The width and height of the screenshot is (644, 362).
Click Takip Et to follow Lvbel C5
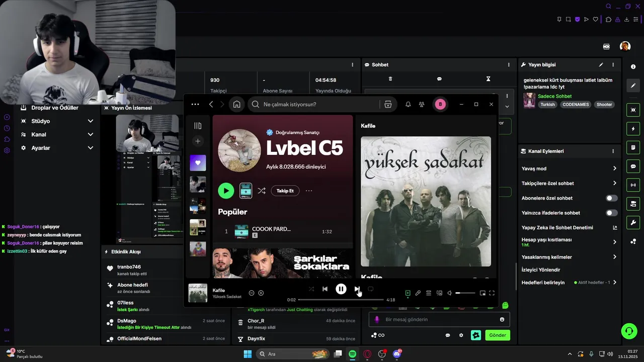tap(285, 191)
